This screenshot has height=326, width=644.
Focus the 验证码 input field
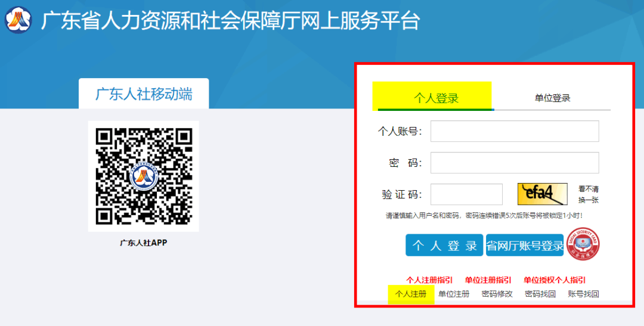466,194
